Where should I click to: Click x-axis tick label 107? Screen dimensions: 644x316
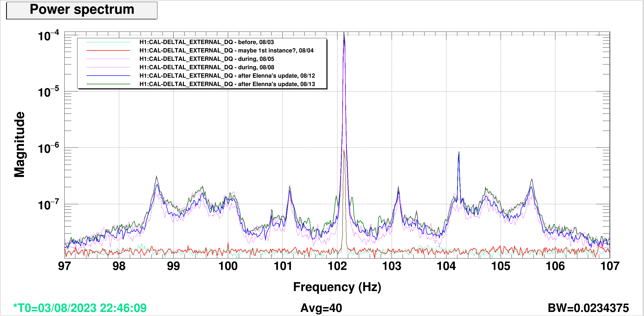[x=610, y=266]
